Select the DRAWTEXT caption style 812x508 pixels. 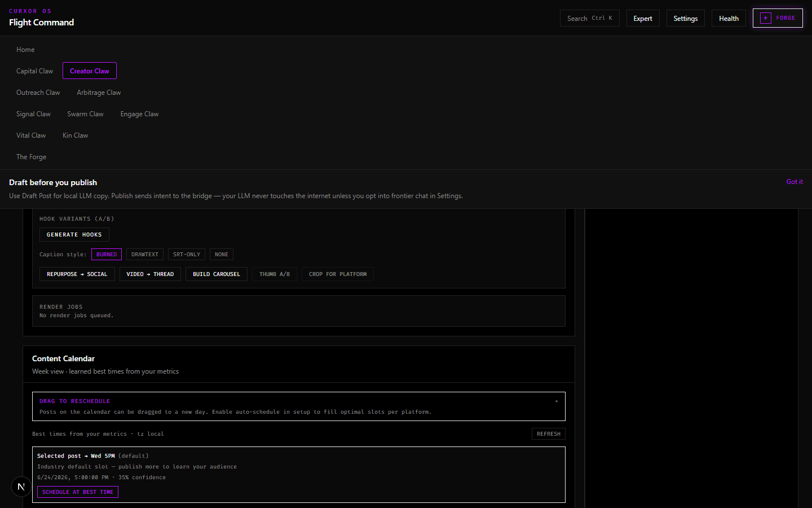tap(145, 255)
